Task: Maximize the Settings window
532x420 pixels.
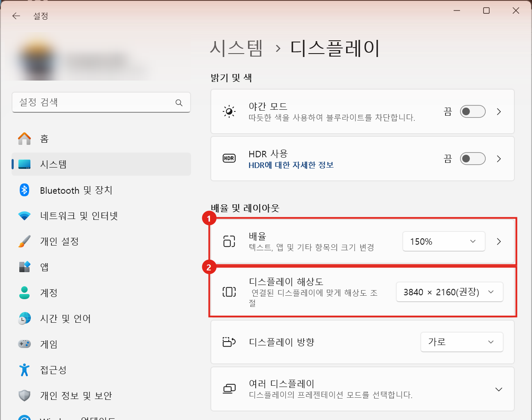Action: tap(486, 10)
